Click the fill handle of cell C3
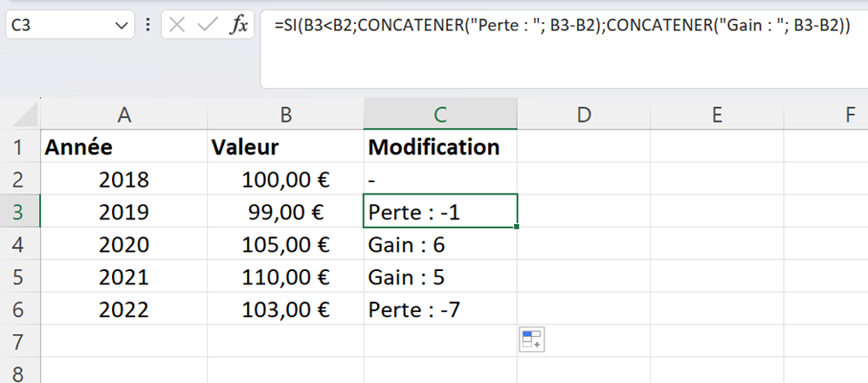The image size is (868, 383). tap(517, 226)
